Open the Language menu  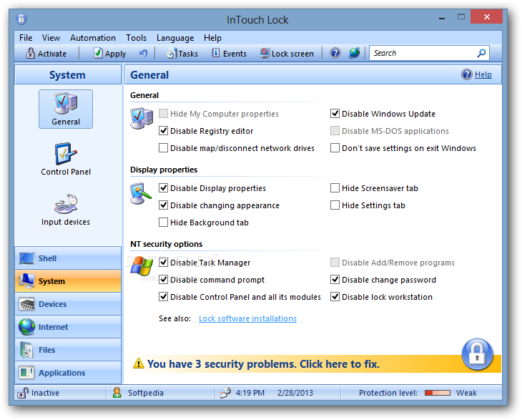(x=175, y=38)
